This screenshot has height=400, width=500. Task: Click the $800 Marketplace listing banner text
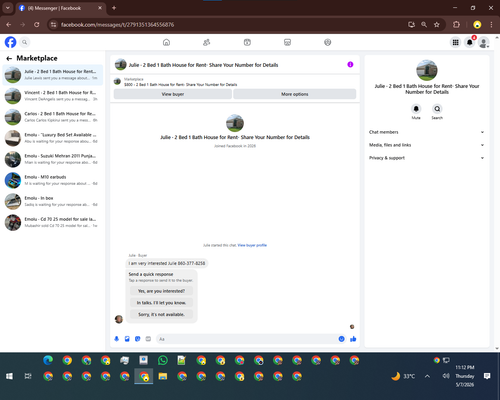point(181,85)
